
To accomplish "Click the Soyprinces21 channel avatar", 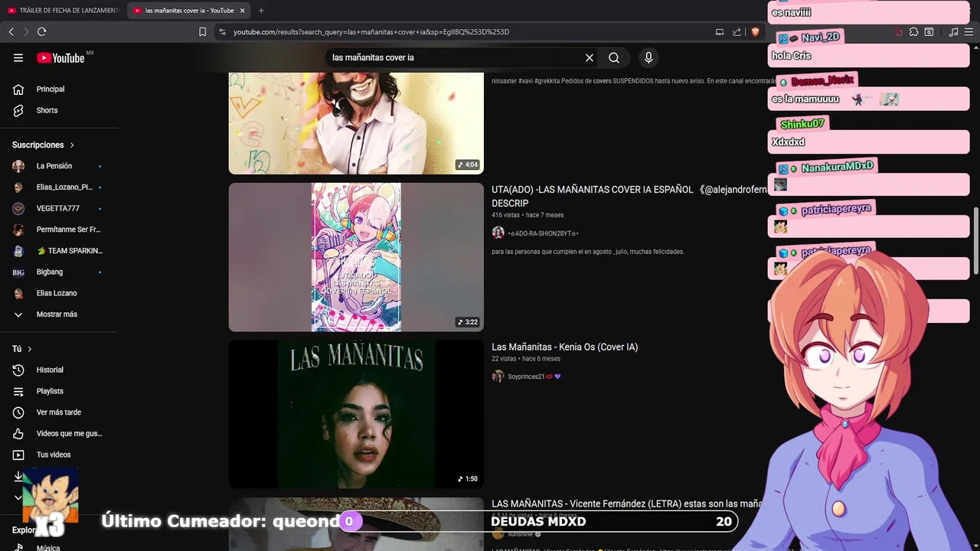I will click(x=498, y=377).
